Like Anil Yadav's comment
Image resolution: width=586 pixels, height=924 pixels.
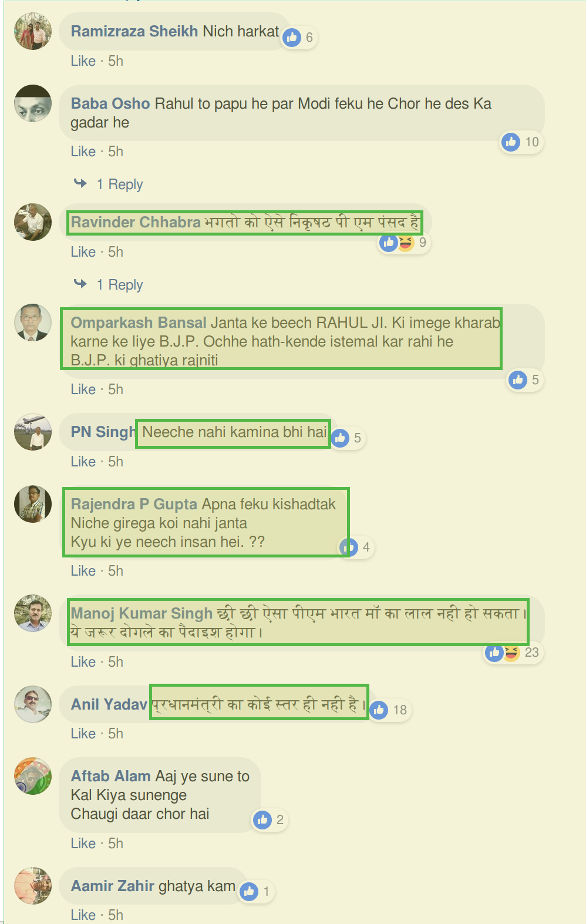pos(83,734)
